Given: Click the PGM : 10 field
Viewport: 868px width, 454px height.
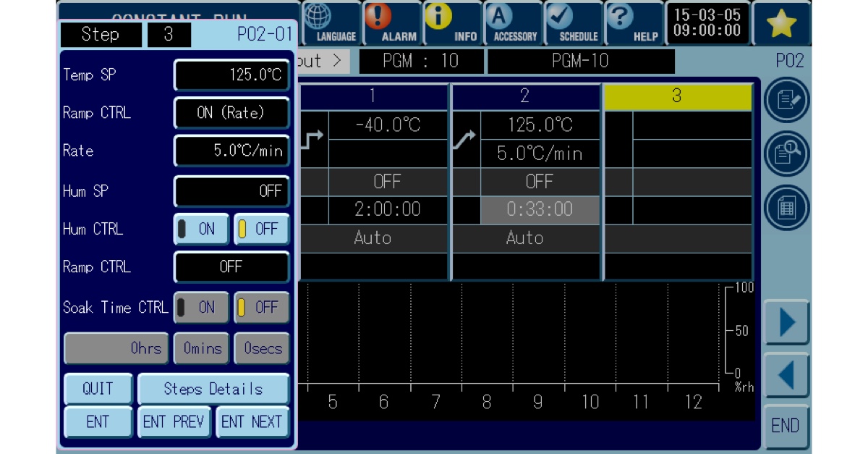Looking at the screenshot, I should coord(421,61).
